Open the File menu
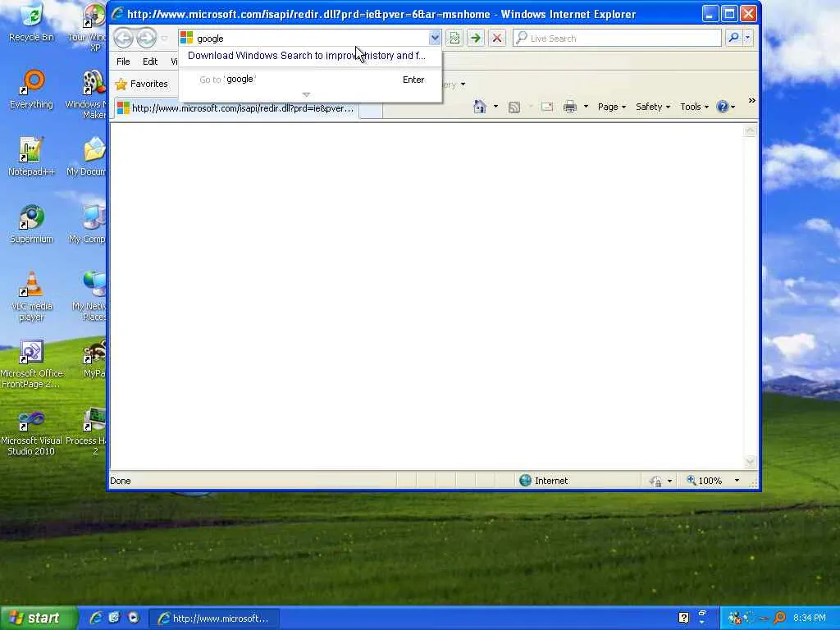 point(123,62)
